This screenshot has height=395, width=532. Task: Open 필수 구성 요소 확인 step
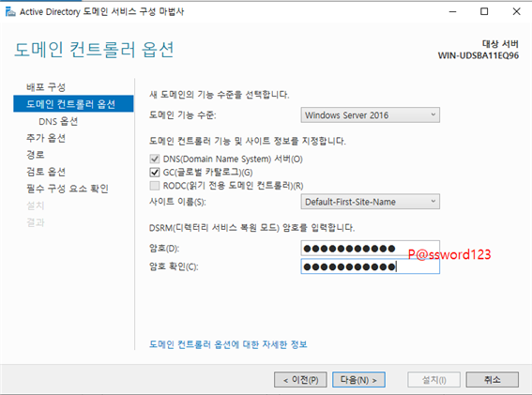(x=68, y=189)
